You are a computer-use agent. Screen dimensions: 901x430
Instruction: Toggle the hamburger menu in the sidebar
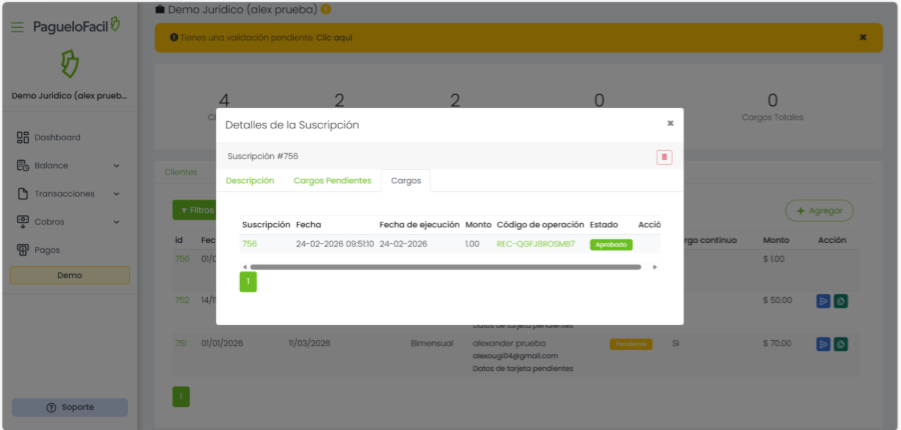tap(17, 26)
